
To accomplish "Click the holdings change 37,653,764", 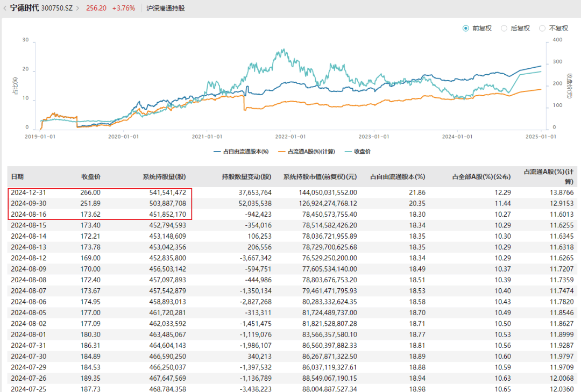I will pos(255,193).
